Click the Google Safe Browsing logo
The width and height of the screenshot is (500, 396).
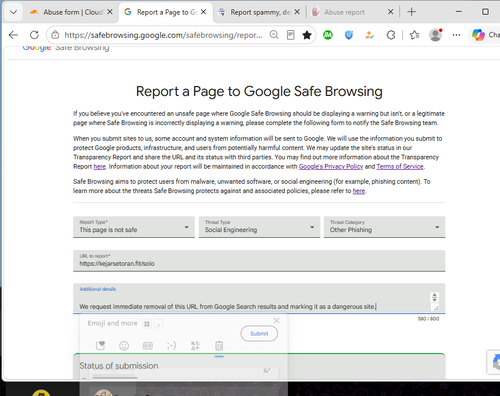pos(66,47)
